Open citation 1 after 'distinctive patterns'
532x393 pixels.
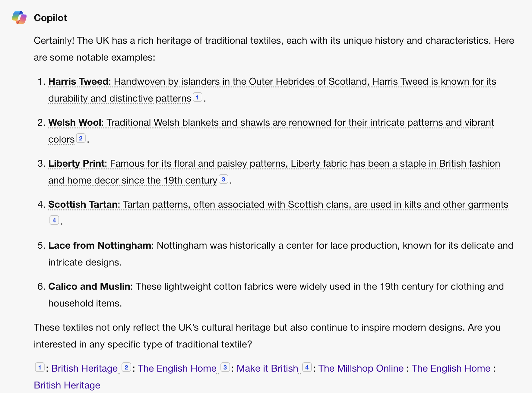[x=198, y=97]
